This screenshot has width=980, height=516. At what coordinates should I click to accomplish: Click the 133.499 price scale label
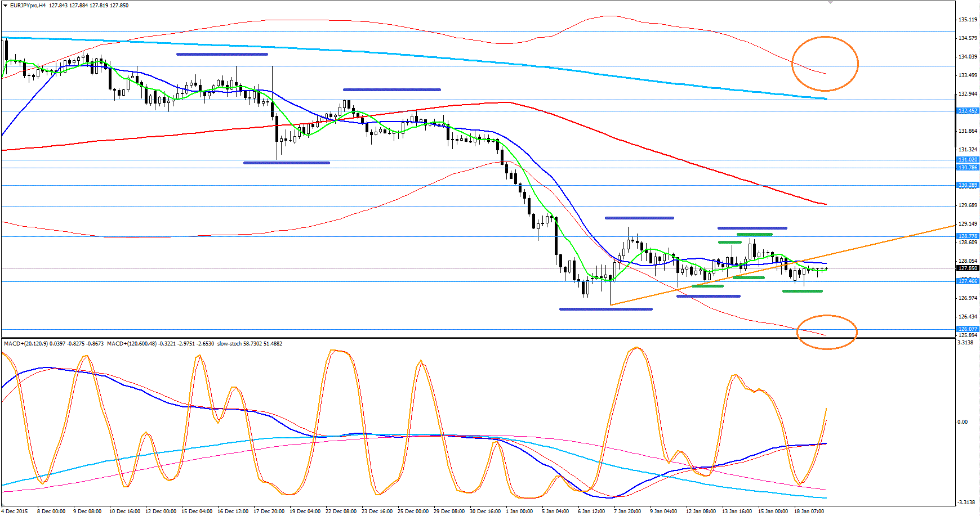(968, 75)
